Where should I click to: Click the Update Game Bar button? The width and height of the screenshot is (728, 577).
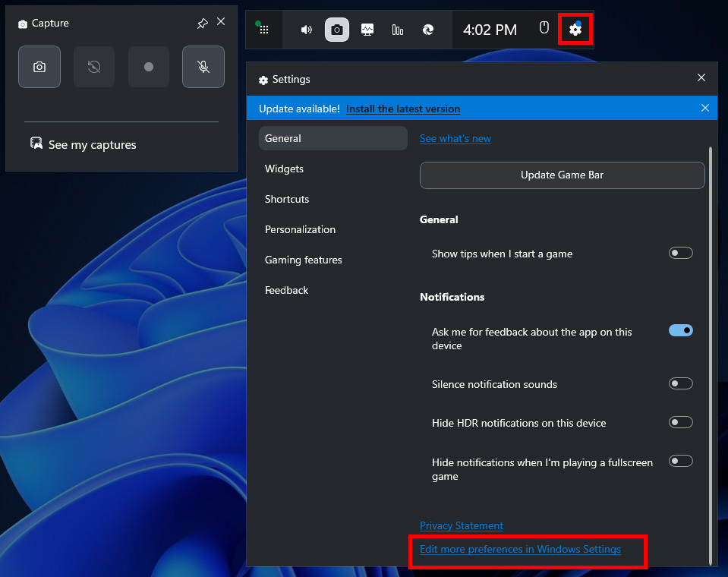pyautogui.click(x=563, y=175)
